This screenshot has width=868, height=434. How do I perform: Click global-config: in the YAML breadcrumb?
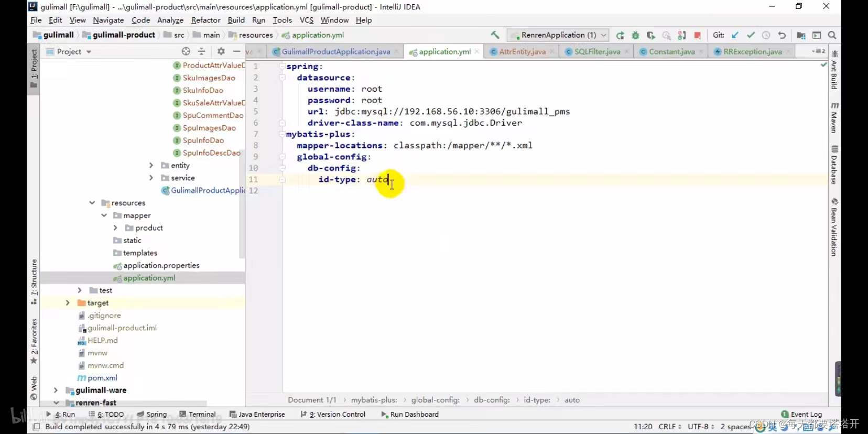point(435,400)
